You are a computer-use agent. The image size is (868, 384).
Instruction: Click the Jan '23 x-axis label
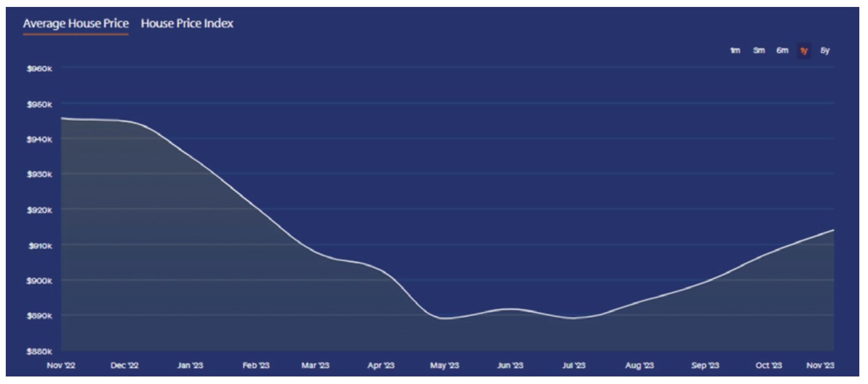click(190, 365)
